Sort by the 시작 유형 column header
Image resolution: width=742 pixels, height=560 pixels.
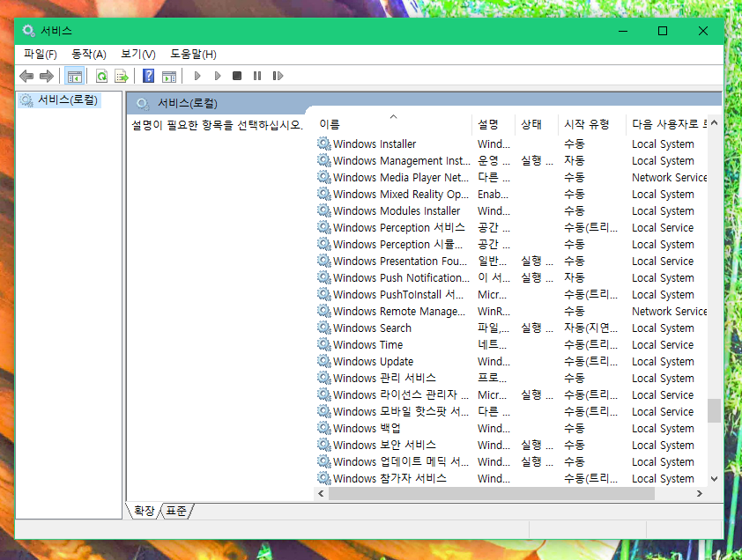point(591,124)
